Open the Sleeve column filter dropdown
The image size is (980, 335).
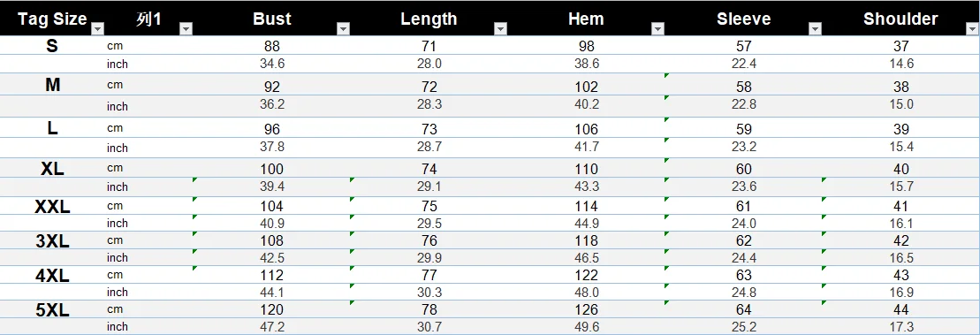click(815, 29)
